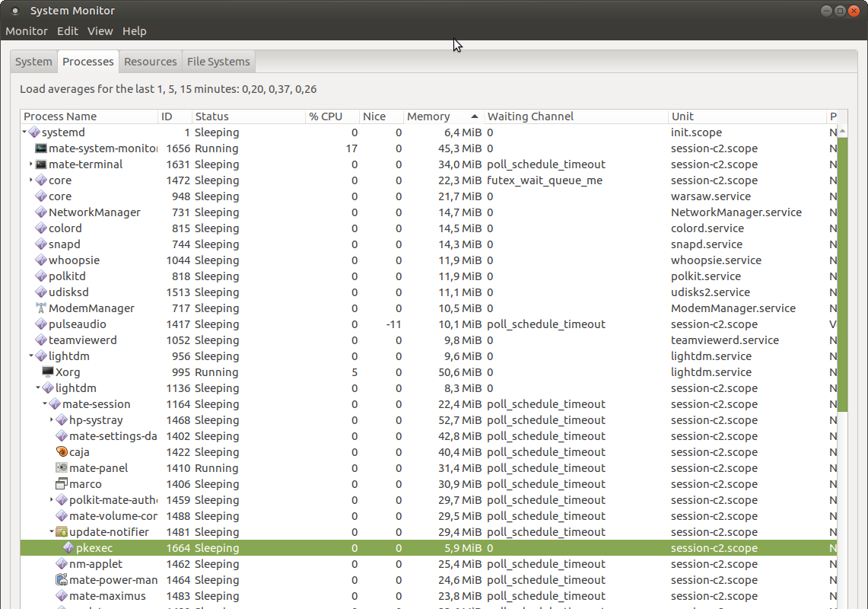Viewport: 868px width, 609px height.
Task: Click the 'teamviewerd.service' unit cell
Action: click(725, 340)
